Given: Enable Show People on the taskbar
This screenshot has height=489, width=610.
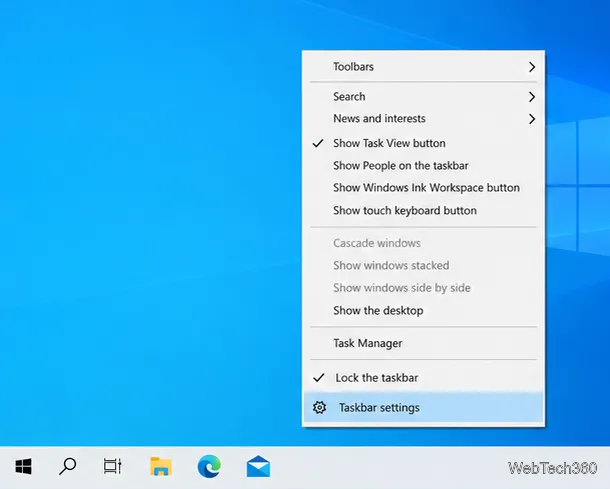Looking at the screenshot, I should (423, 166).
